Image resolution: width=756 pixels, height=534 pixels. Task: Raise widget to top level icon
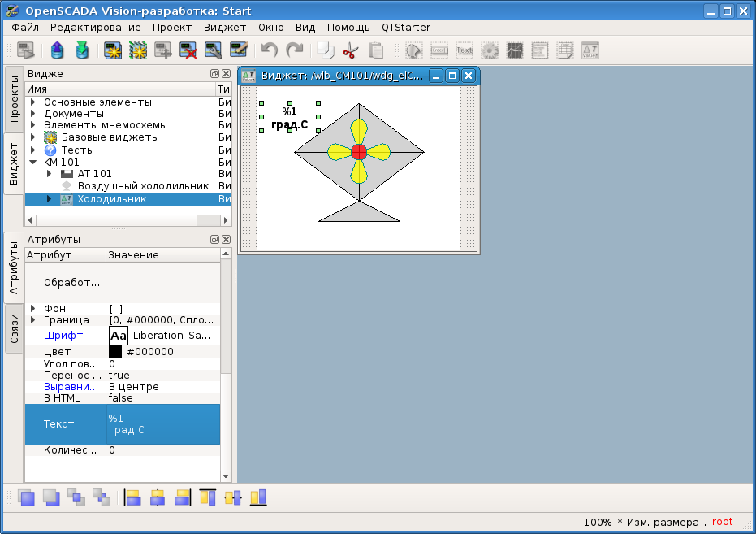pyautogui.click(x=26, y=497)
